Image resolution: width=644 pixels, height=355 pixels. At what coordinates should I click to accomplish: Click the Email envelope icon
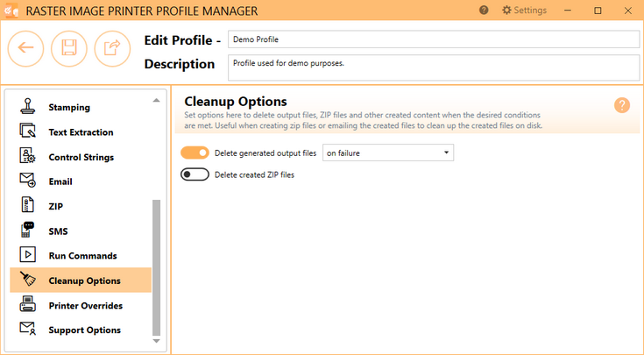coord(27,180)
